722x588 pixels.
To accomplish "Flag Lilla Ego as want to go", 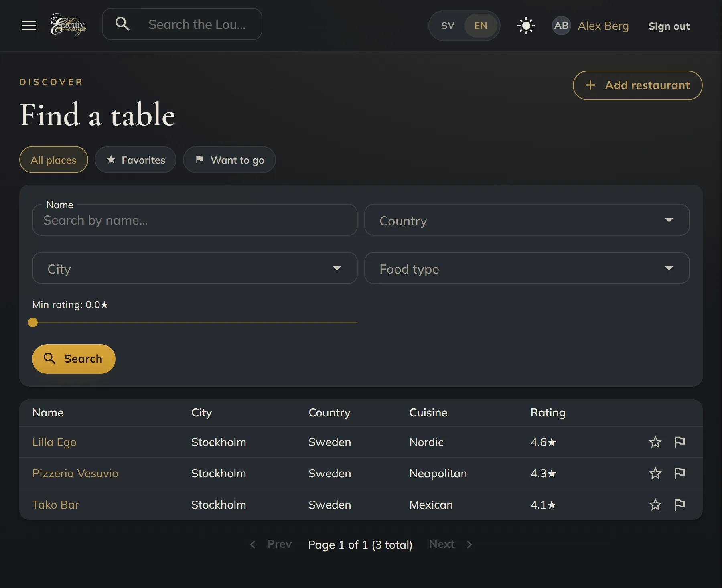I will (679, 442).
